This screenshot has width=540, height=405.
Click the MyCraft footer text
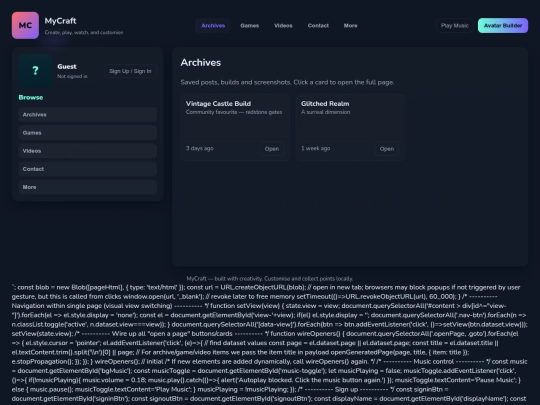point(270,279)
